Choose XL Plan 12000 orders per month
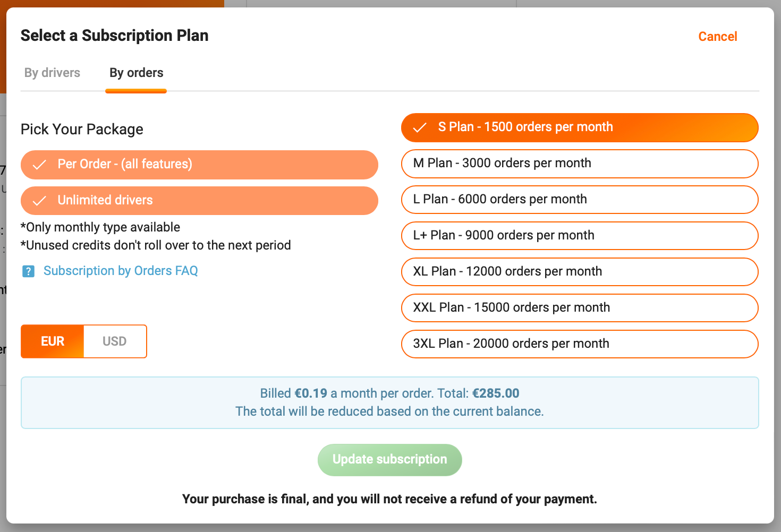 coord(579,272)
